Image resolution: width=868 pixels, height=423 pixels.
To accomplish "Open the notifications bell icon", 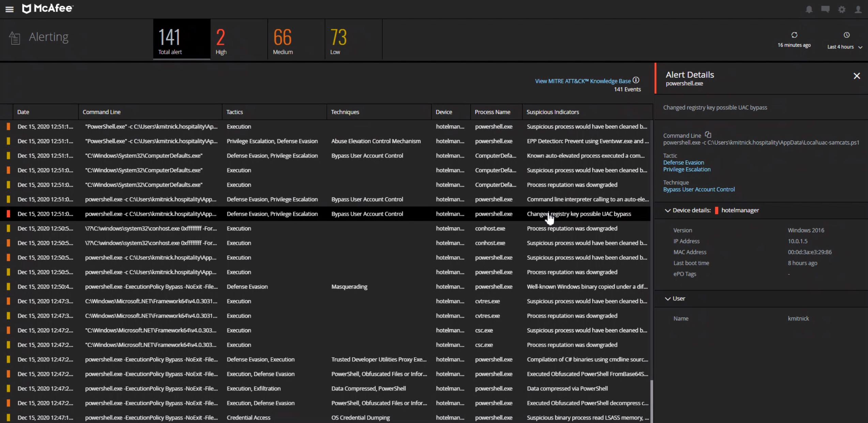I will click(809, 9).
